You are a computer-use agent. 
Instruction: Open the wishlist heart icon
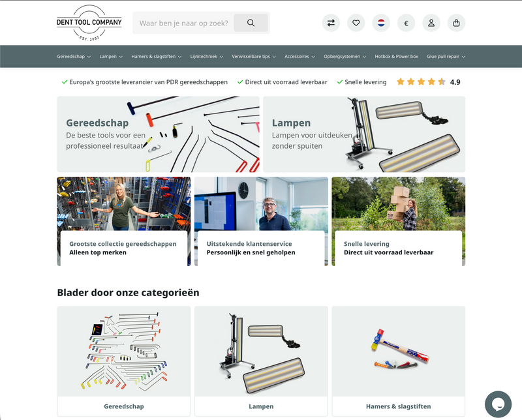point(356,23)
